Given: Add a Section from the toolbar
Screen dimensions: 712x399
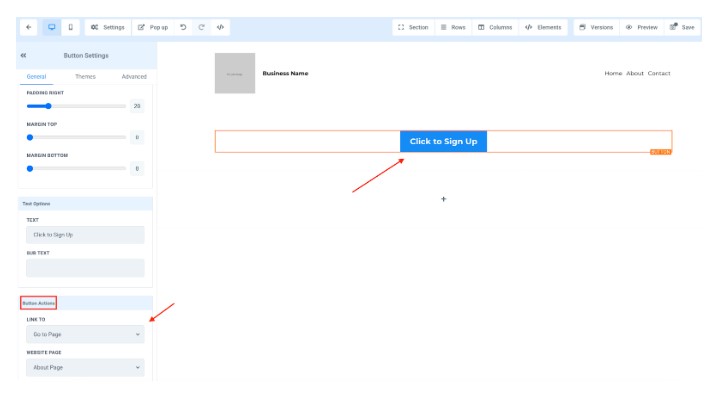Looking at the screenshot, I should (413, 27).
